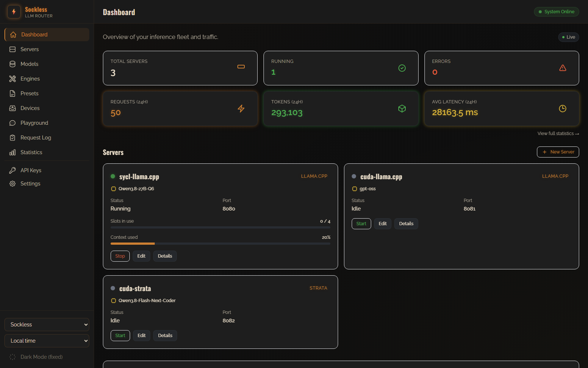The width and height of the screenshot is (588, 368).
Task: Click the Presets document icon
Action: coord(12,93)
